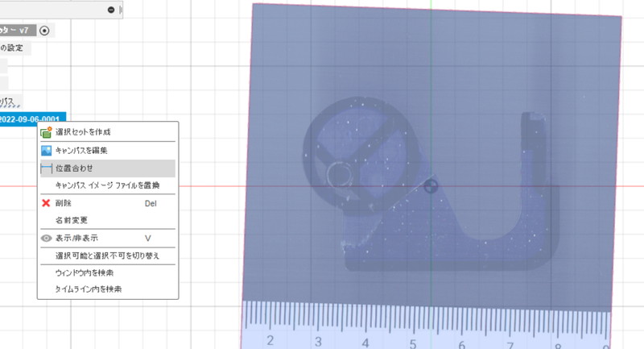Select 'キャンバス イメージ ファイルを置換' entry
The image size is (644, 349).
pos(108,185)
